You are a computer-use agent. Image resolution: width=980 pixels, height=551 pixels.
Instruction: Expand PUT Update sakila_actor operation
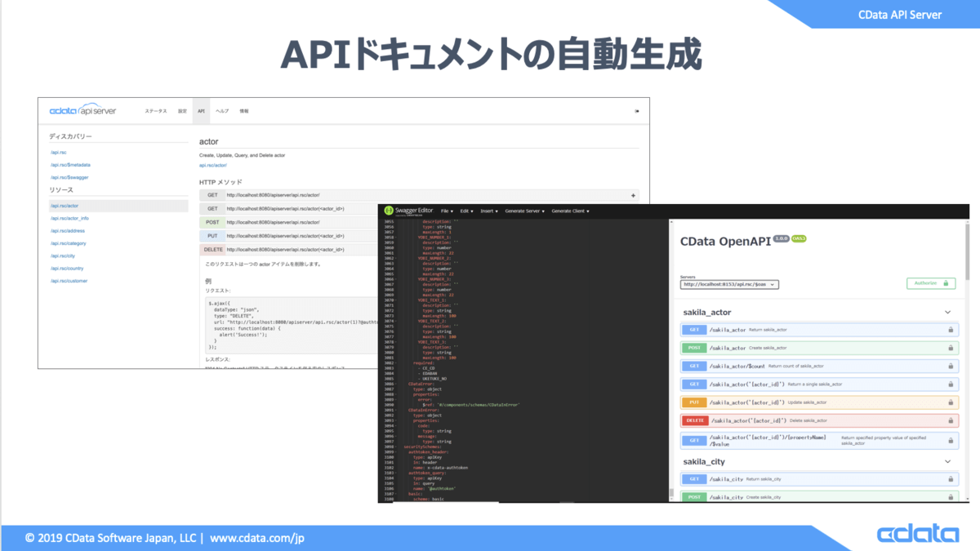819,402
